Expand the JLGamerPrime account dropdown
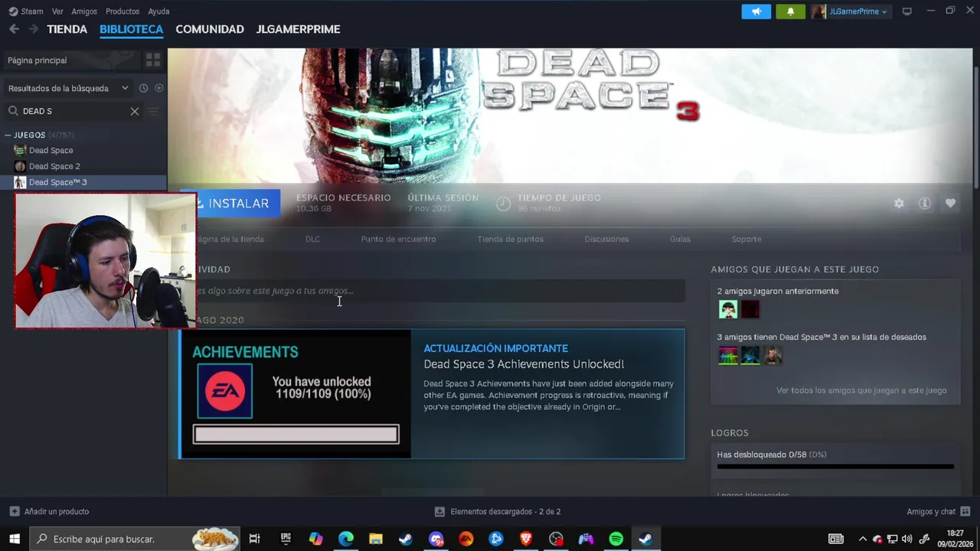Image resolution: width=980 pixels, height=551 pixels. point(857,11)
